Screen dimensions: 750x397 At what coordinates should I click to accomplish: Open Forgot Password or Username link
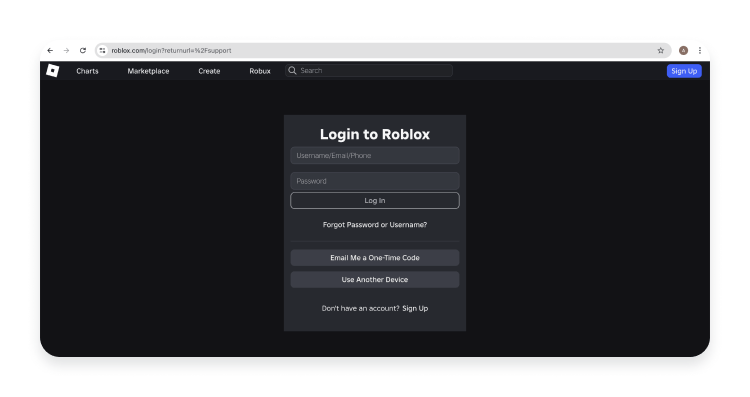coord(375,224)
